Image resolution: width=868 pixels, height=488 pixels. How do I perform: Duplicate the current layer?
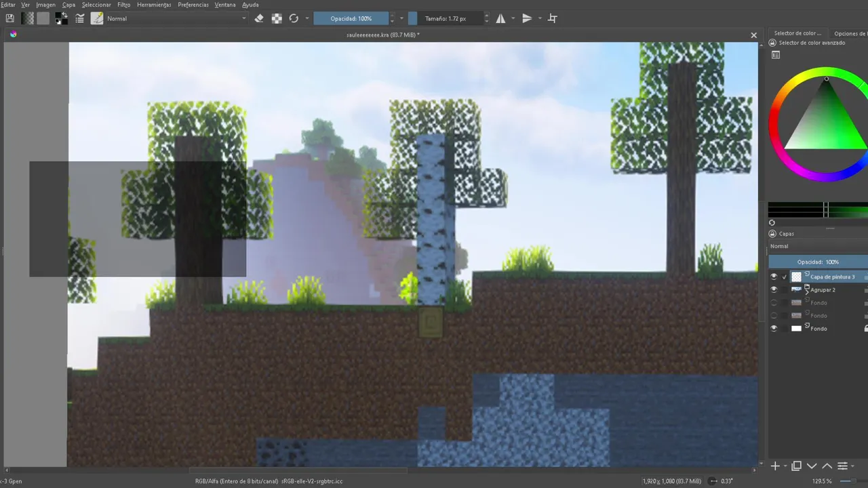click(797, 466)
